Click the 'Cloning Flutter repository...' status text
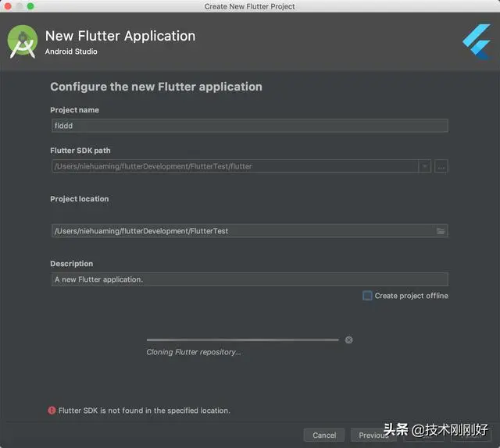Image resolution: width=500 pixels, height=448 pixels. [194, 352]
